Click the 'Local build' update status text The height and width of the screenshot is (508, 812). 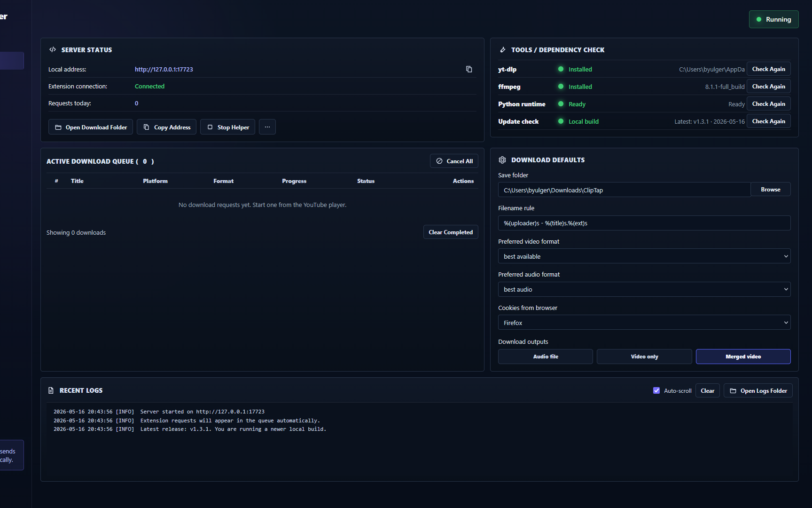coord(584,121)
